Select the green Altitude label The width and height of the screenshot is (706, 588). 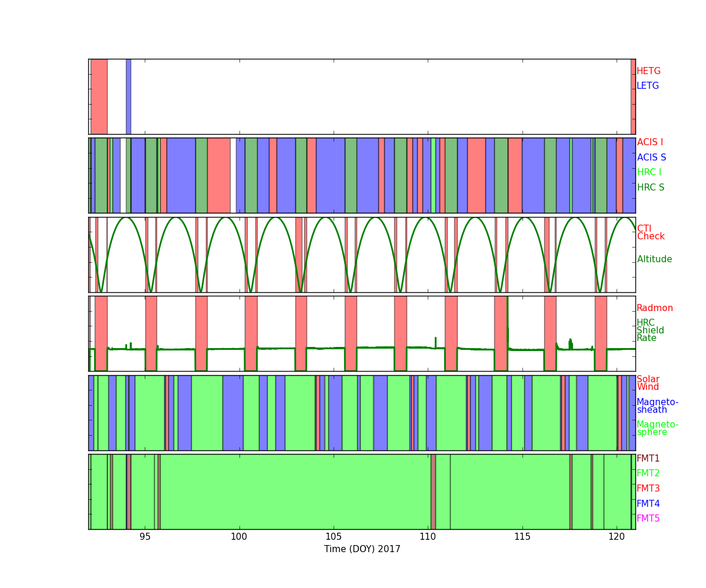pyautogui.click(x=654, y=259)
